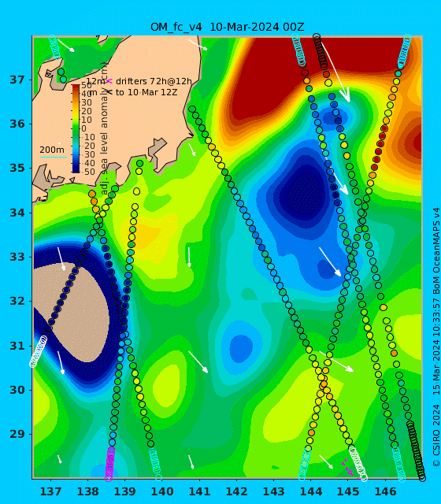
Task: Click the map title 'OM_fc_v4 10-Mar-2024 00Z'
Action: [x=227, y=27]
